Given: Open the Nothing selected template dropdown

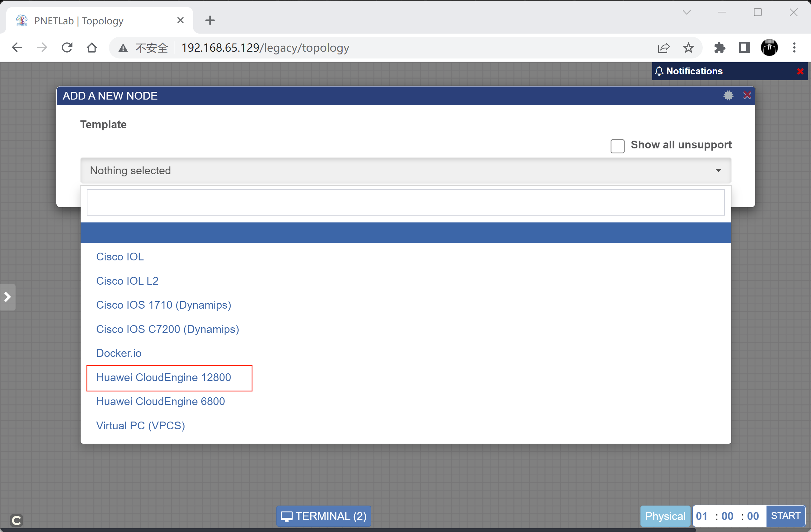Looking at the screenshot, I should (405, 170).
